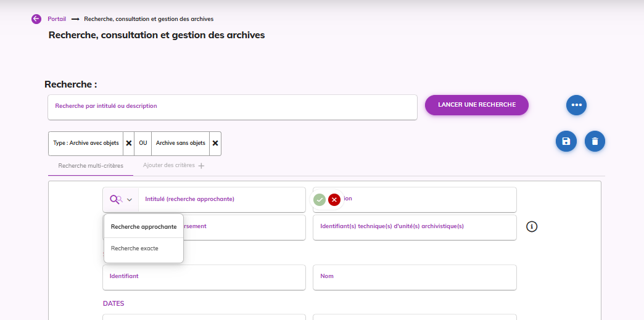Click the 'Identifiant(s) technique(s) d'unité(s) archivistique(s)' field

click(415, 227)
